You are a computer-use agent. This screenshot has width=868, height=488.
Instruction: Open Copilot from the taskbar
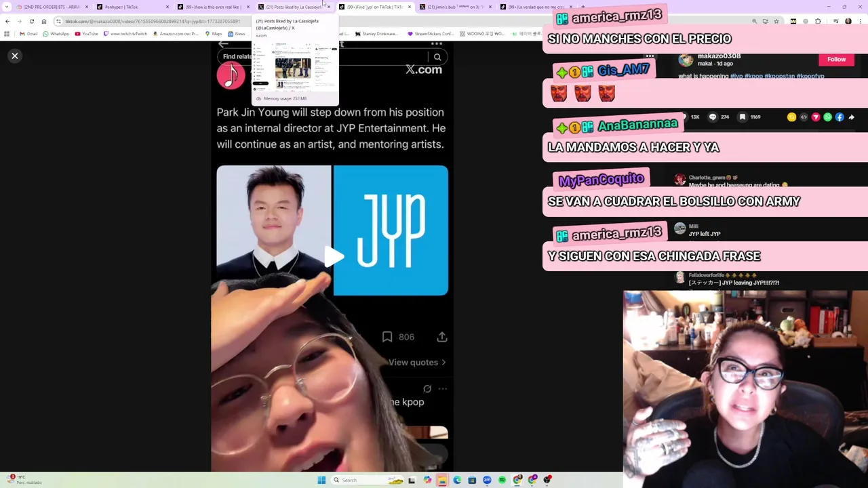click(x=427, y=480)
